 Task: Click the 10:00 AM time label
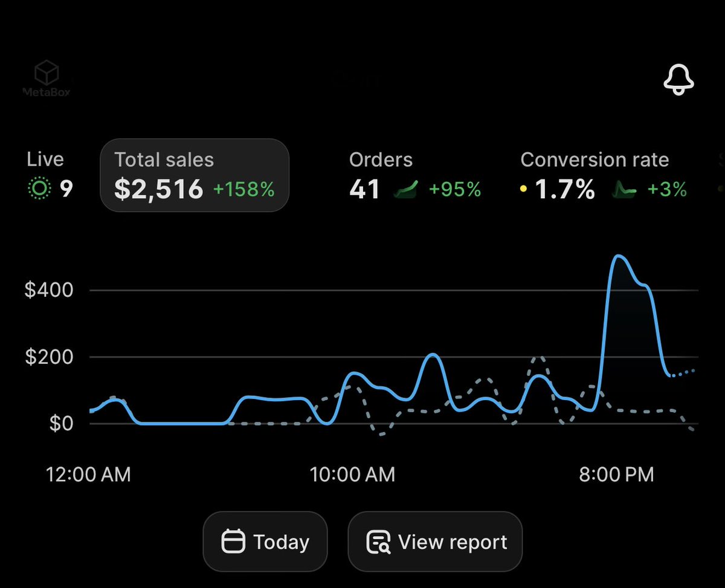(352, 474)
